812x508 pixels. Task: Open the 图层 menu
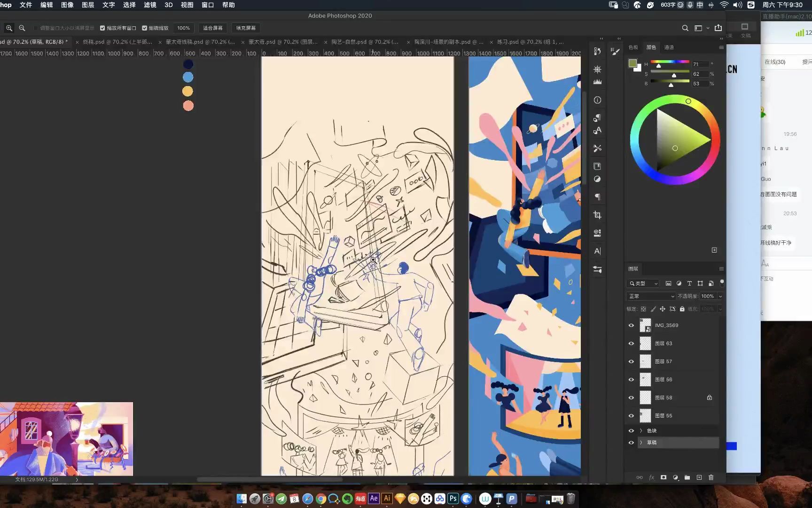pos(88,5)
